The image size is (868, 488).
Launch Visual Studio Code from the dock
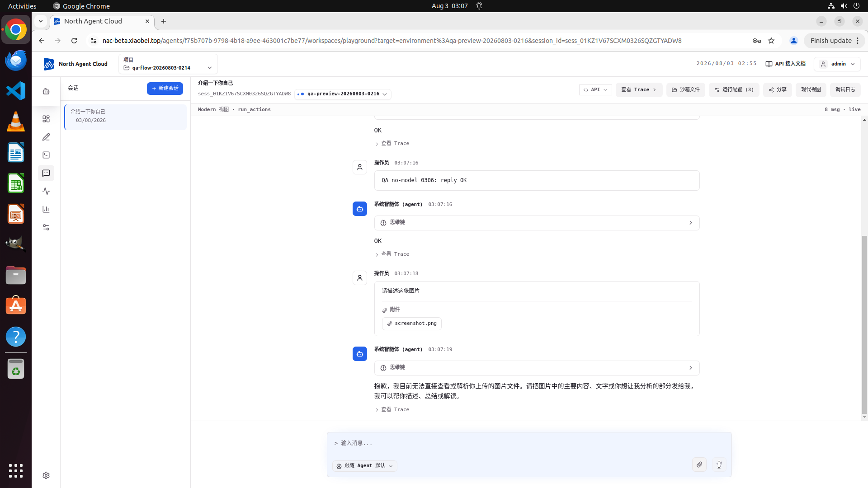coord(16,91)
